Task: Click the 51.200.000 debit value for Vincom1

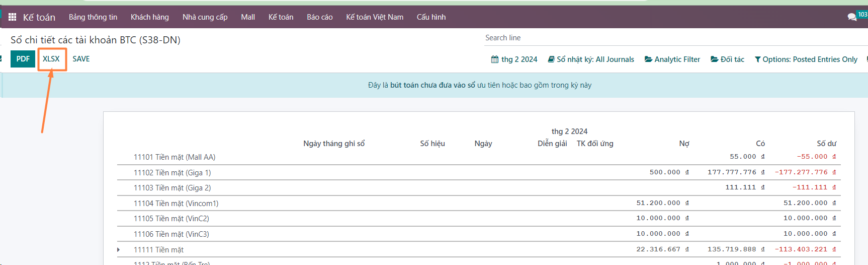Action: [662, 203]
